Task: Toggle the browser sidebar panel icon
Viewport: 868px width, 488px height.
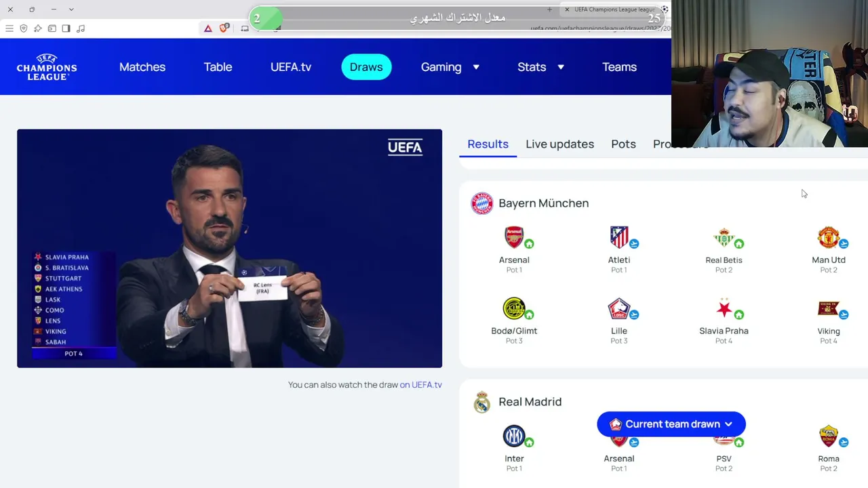Action: [x=66, y=28]
